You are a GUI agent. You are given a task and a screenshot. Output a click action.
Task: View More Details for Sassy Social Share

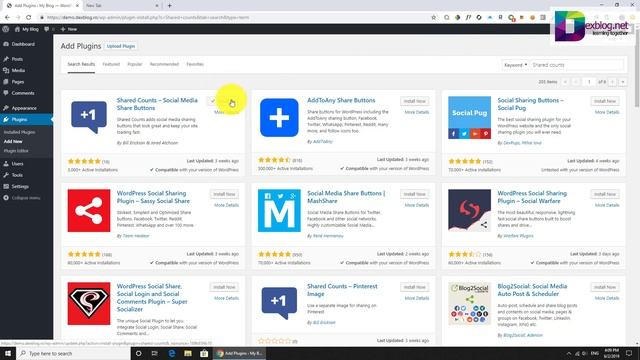tap(227, 205)
